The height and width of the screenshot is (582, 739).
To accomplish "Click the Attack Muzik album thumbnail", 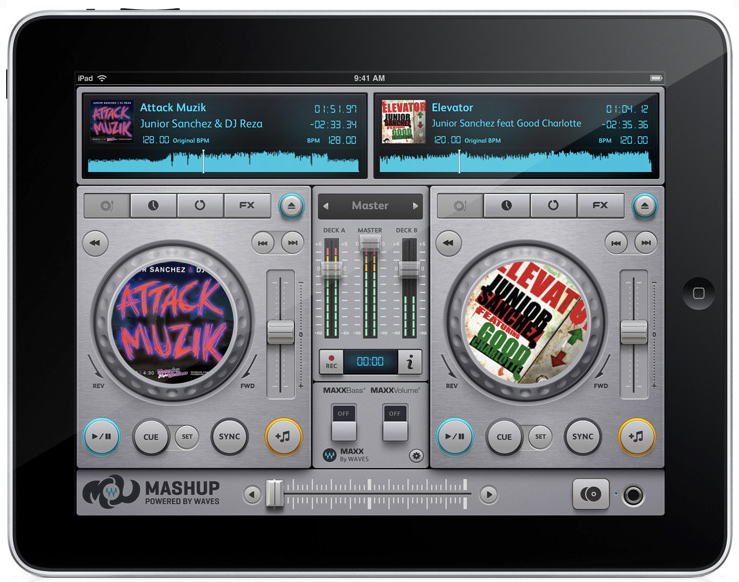I will [112, 121].
